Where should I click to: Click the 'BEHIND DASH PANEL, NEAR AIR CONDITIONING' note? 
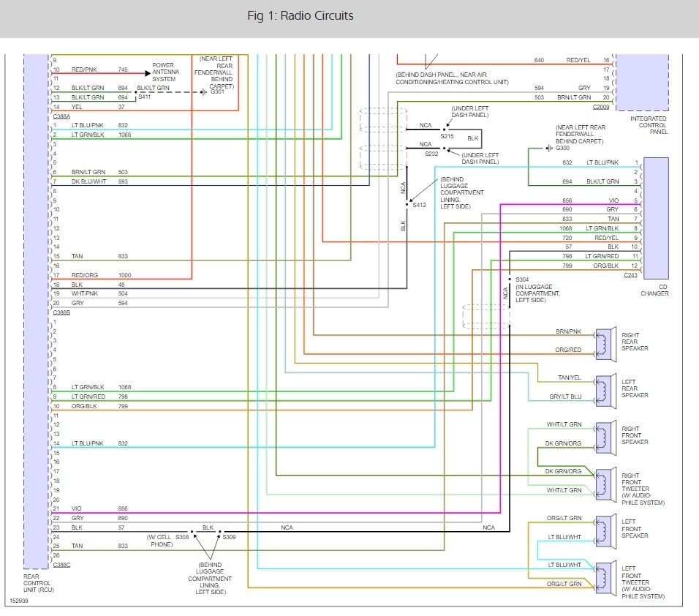click(x=452, y=78)
